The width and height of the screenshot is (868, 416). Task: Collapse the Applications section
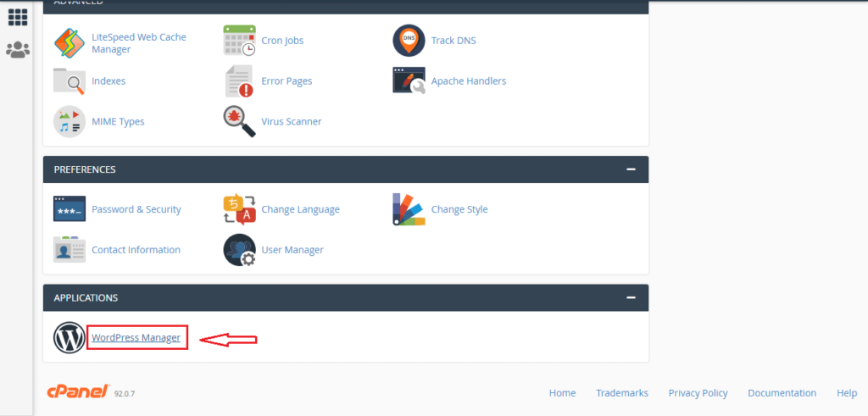coord(631,297)
